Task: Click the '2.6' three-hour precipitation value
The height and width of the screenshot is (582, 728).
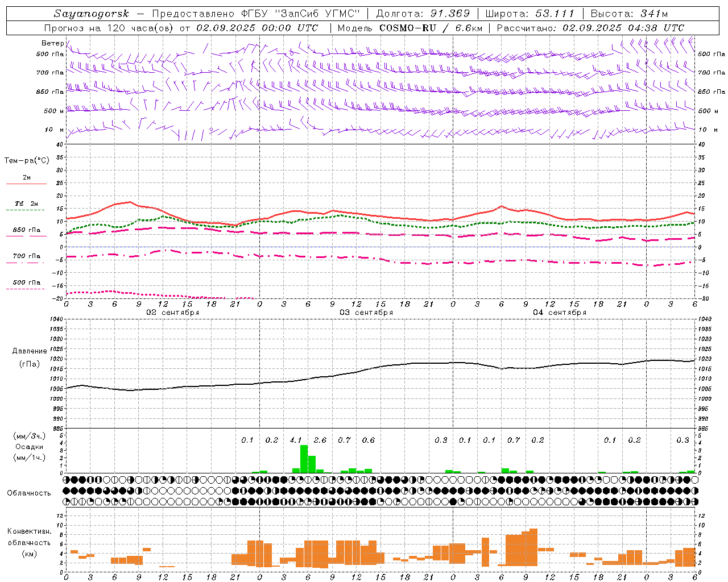Action: [320, 440]
